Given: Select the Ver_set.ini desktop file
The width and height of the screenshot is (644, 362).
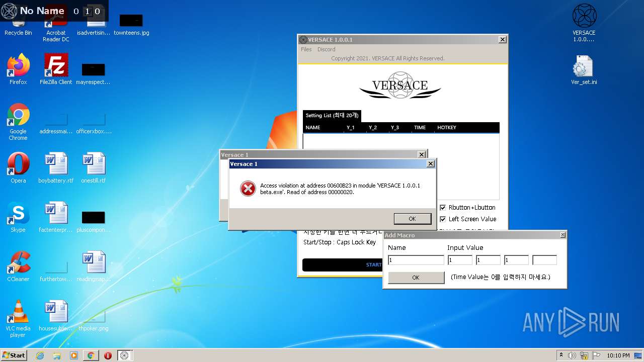Looking at the screenshot, I should pyautogui.click(x=584, y=69).
